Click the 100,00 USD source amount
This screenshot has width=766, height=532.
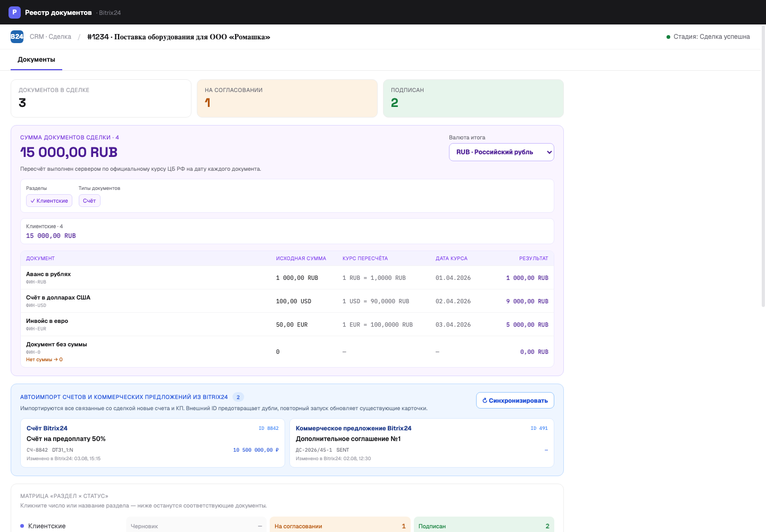point(294,301)
